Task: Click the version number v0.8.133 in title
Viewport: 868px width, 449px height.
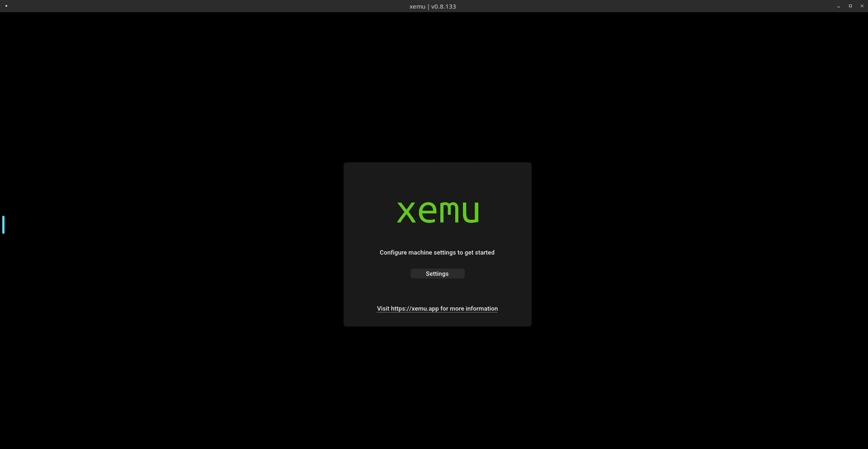Action: pyautogui.click(x=443, y=6)
